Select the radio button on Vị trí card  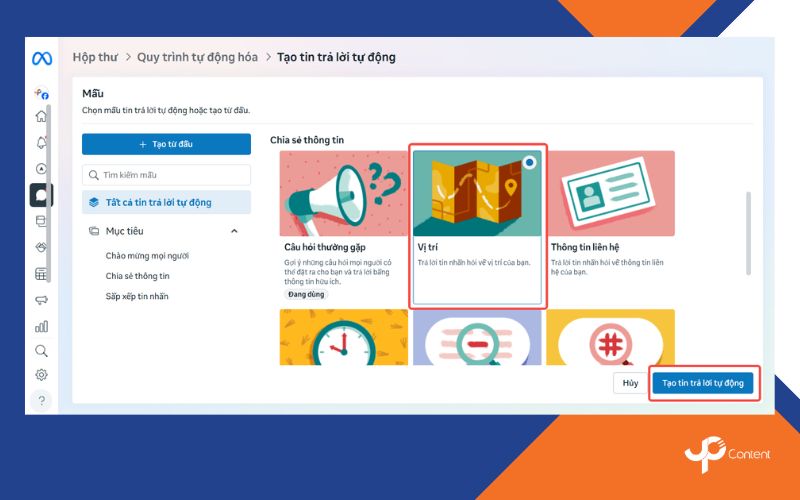(529, 161)
